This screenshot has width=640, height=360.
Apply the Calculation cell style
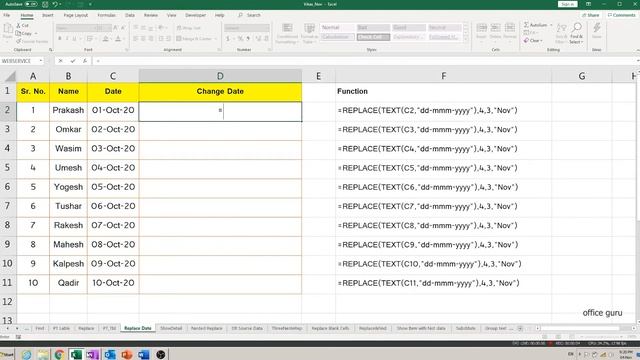(x=337, y=37)
